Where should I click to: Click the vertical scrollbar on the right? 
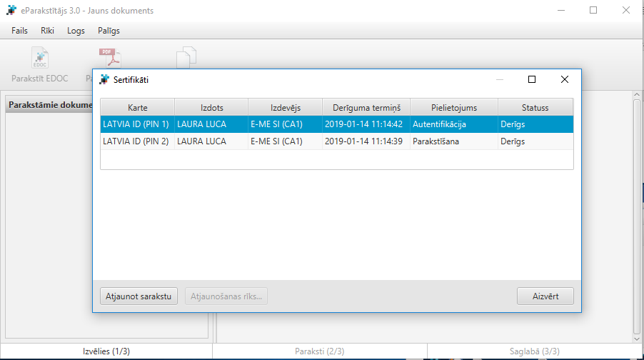[637, 214]
